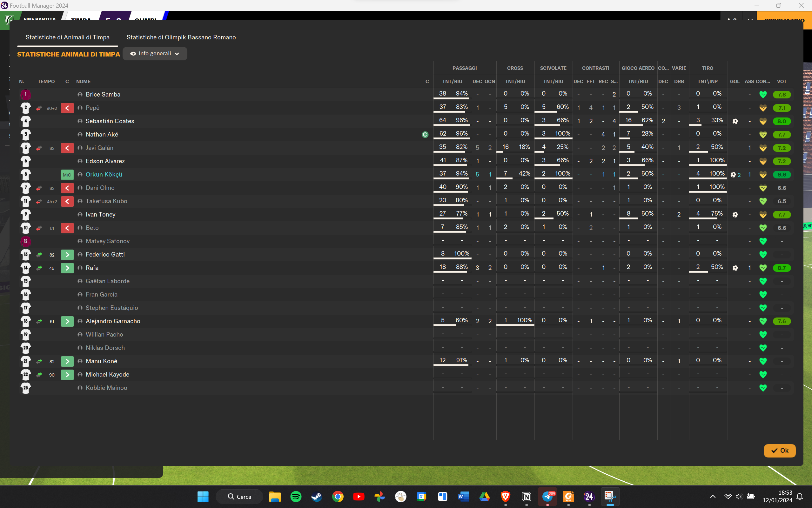
Task: Open Spotify from the Windows taskbar
Action: point(296,497)
